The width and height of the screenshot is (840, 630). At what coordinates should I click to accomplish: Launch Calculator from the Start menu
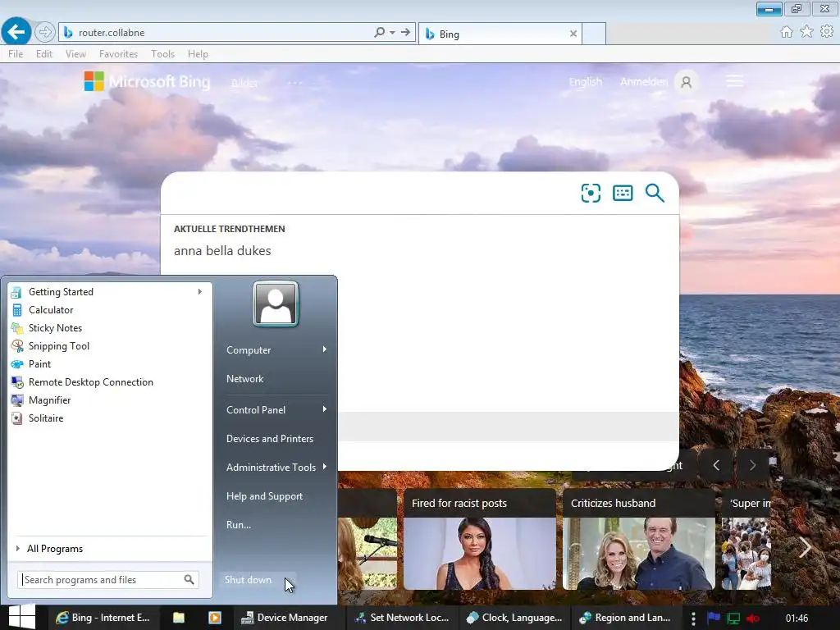click(x=51, y=310)
